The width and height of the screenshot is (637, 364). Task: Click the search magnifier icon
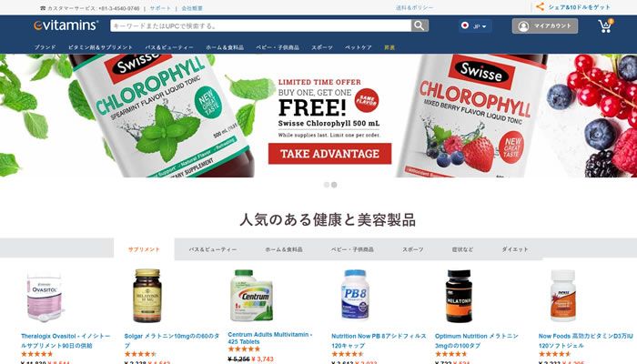[420, 26]
